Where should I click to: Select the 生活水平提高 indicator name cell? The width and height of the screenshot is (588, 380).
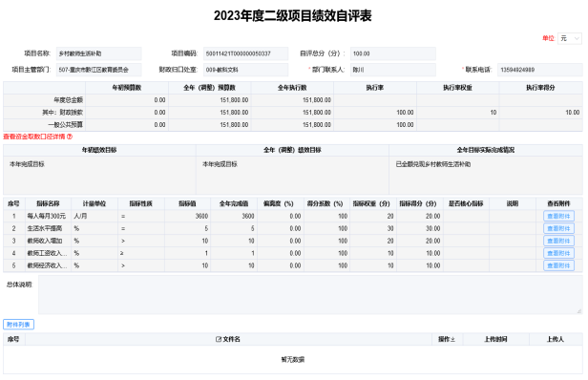coord(48,228)
